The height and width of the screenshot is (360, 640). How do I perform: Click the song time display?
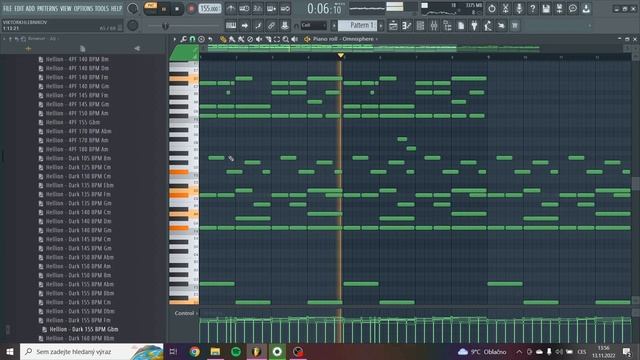[x=325, y=8]
